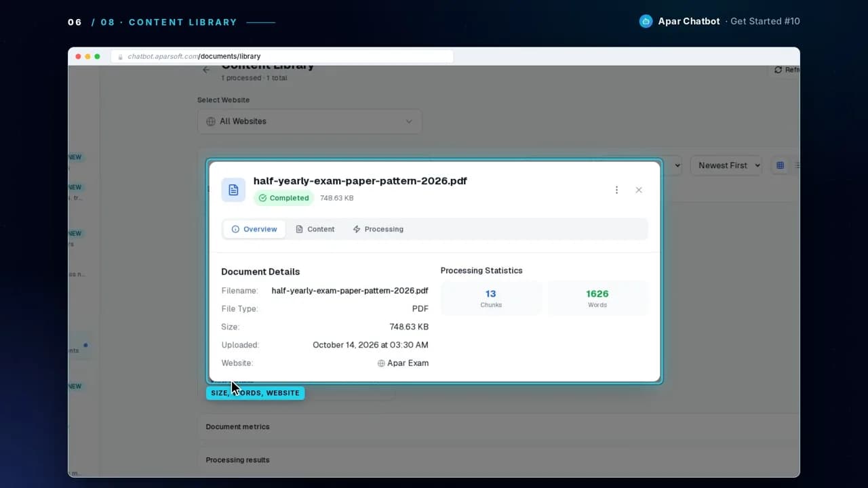This screenshot has height=488, width=868.
Task: Click the PDF document icon in the modal header
Action: click(233, 190)
